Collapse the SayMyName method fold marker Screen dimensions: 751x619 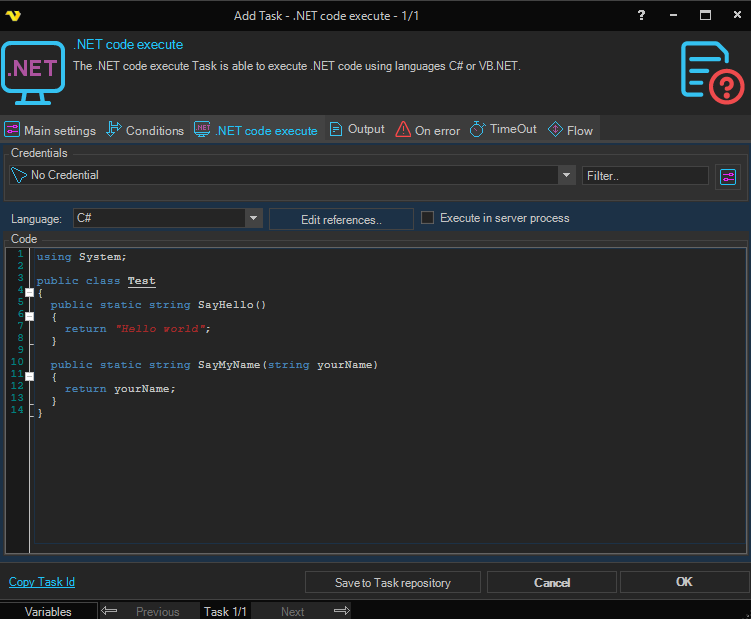(29, 377)
